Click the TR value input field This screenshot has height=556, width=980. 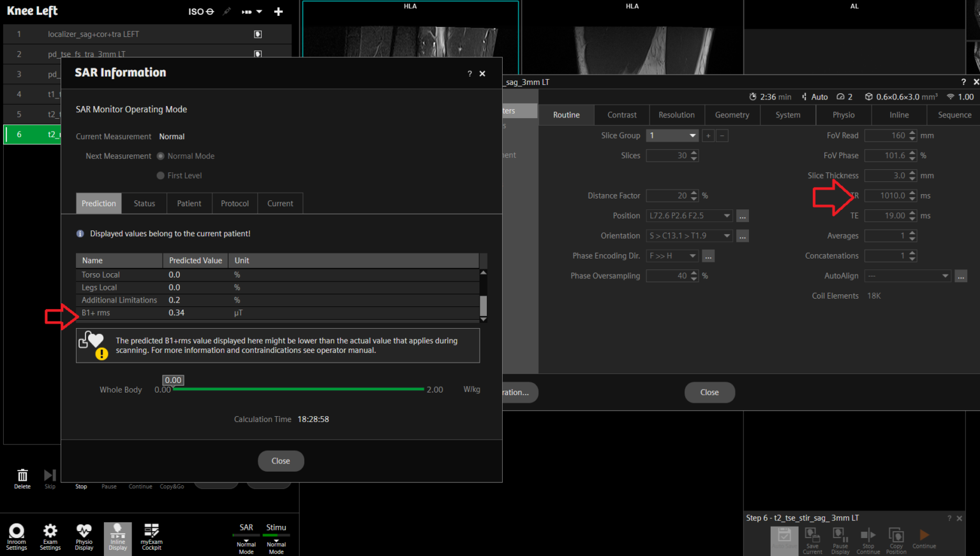[x=887, y=196]
